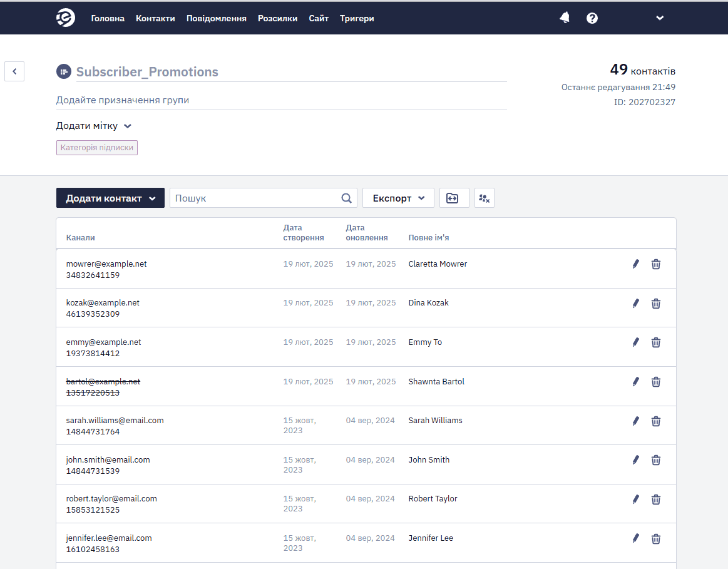Image resolution: width=728 pixels, height=569 pixels.
Task: Delete Dina Kozak with trash icon
Action: [x=655, y=304]
